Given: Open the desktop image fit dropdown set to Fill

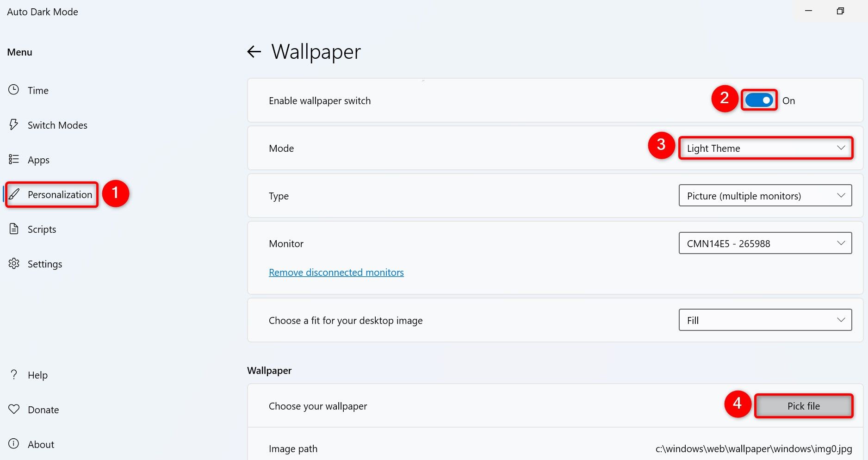Looking at the screenshot, I should click(x=765, y=320).
